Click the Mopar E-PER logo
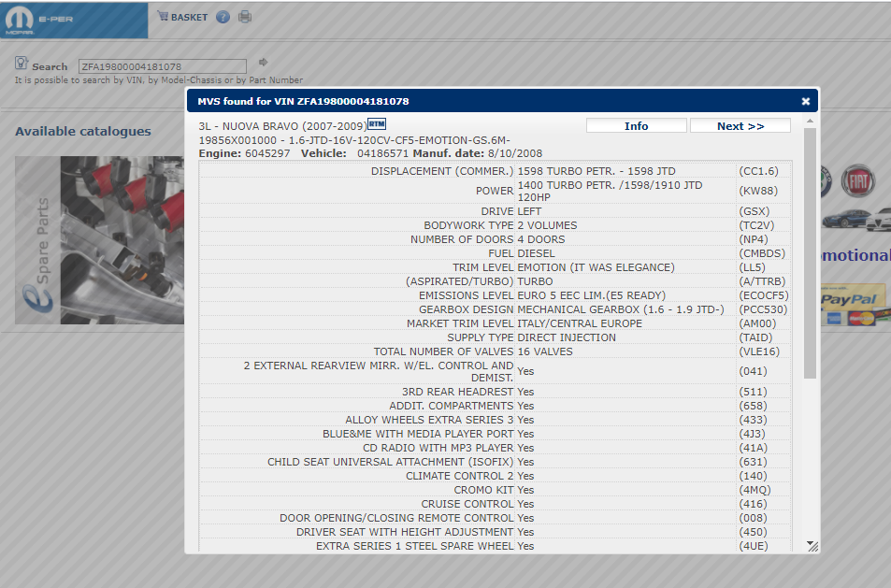The height and width of the screenshot is (588, 891). [74, 20]
